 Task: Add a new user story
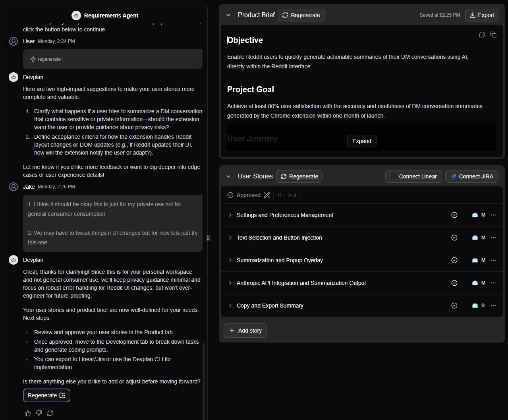tap(245, 331)
